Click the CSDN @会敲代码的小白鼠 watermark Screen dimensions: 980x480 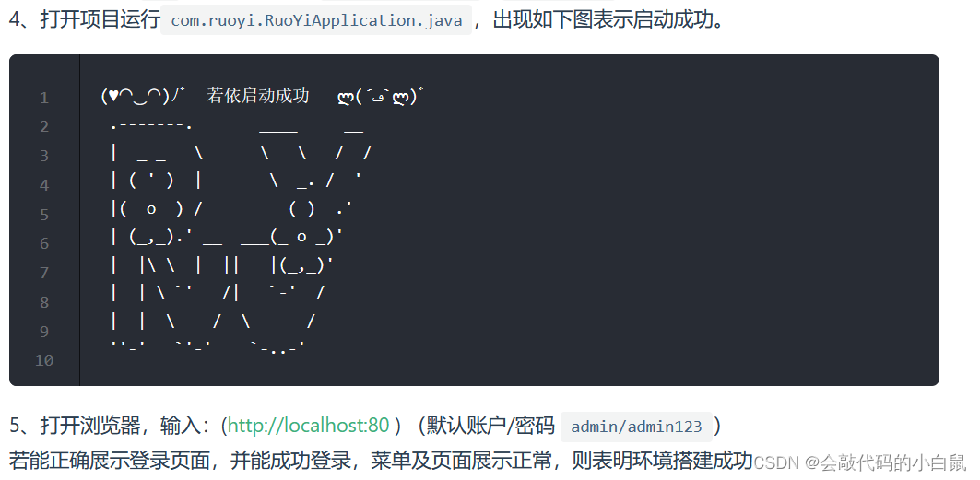pyautogui.click(x=860, y=462)
